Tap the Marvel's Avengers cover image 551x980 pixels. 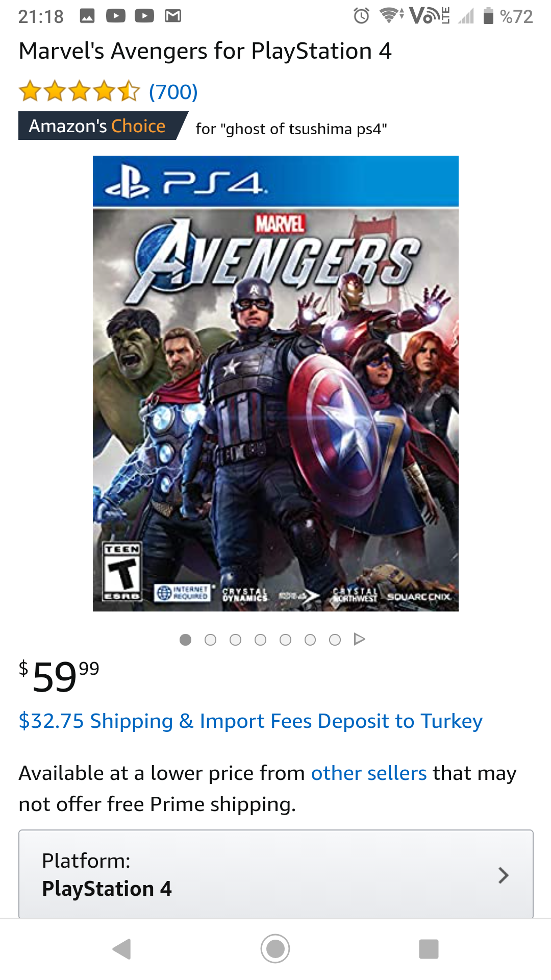(275, 383)
